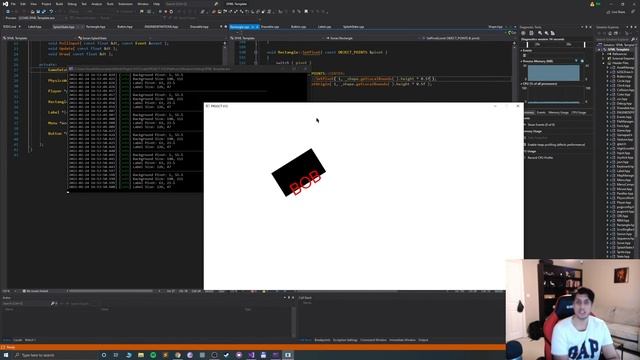Click the search icon in Solution Explorer
The image size is (640, 360).
click(x=633, y=39)
